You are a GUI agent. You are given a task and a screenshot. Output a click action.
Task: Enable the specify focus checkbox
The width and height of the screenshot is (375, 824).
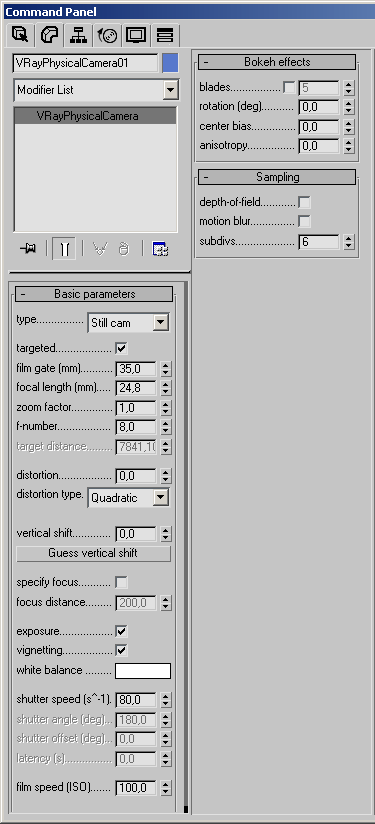click(x=122, y=582)
